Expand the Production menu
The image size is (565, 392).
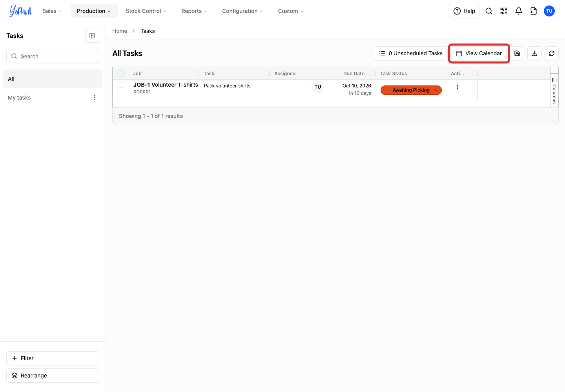pos(94,11)
